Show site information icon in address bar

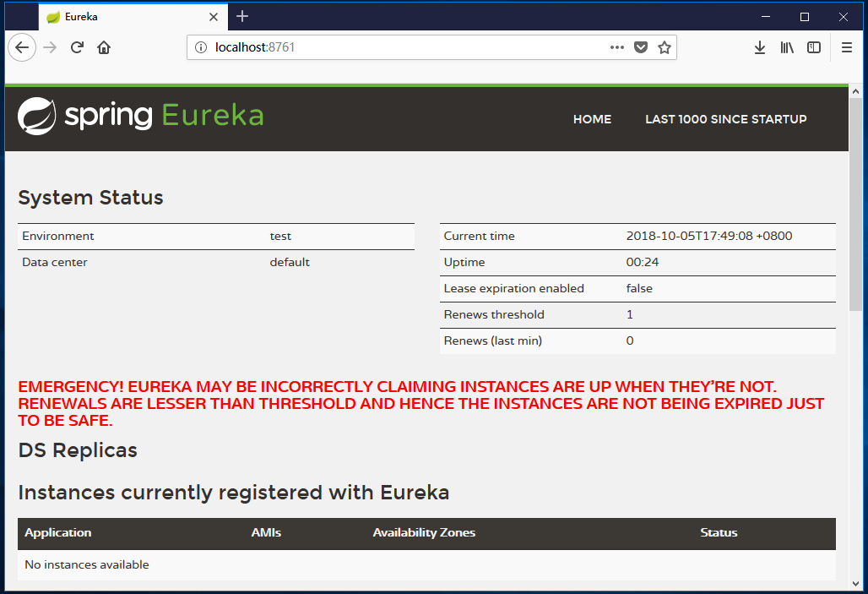[201, 47]
